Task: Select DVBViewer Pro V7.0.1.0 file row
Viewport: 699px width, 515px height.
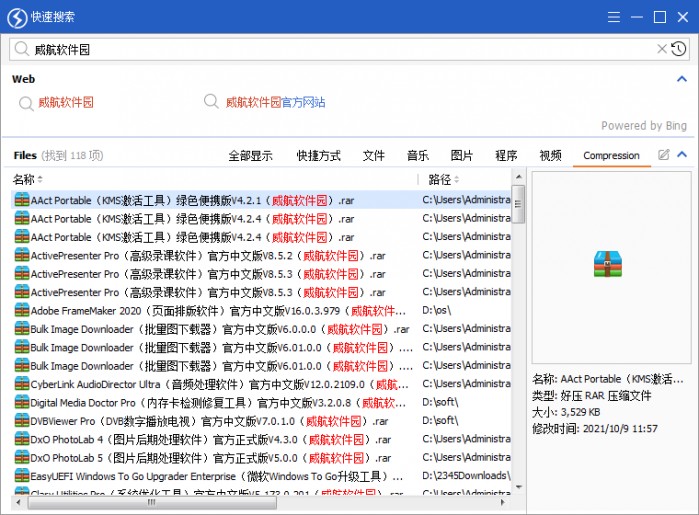Action: 261,420
